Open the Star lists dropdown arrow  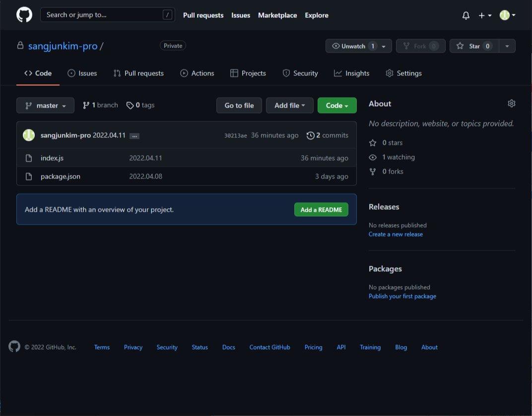click(x=507, y=46)
